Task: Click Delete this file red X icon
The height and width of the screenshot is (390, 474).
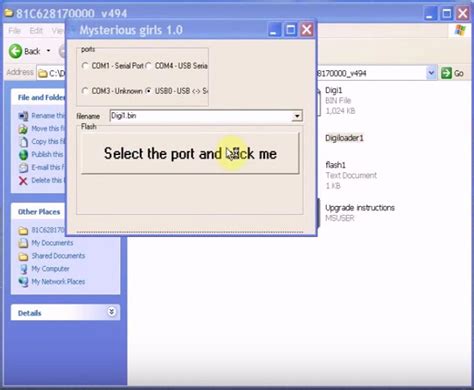Action: (23, 180)
